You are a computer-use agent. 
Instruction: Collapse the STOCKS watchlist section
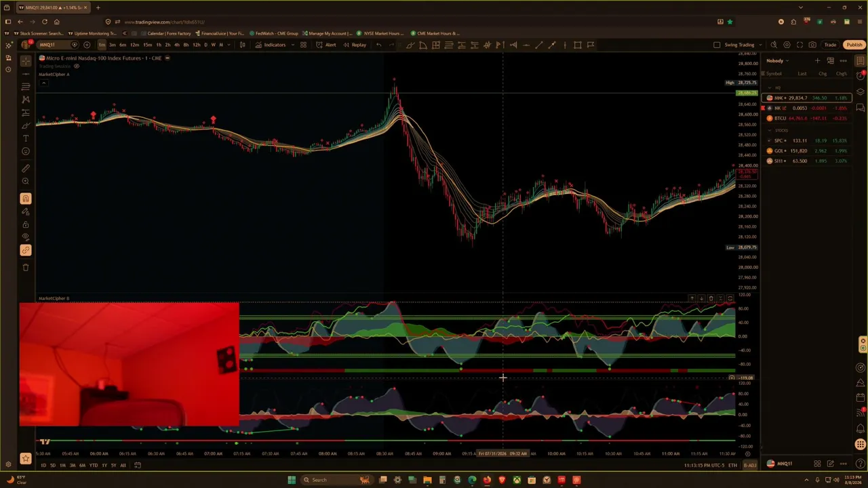[x=769, y=130]
